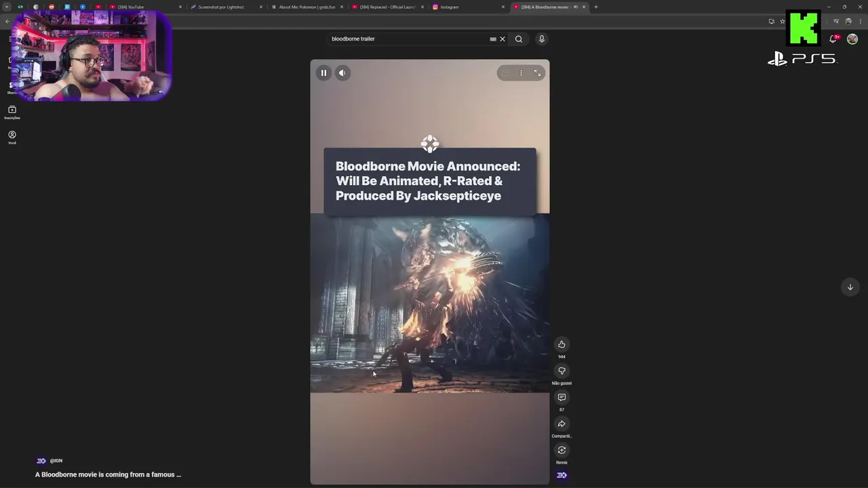Open tab search chevron dropdown
The height and width of the screenshot is (488, 868).
(x=7, y=7)
